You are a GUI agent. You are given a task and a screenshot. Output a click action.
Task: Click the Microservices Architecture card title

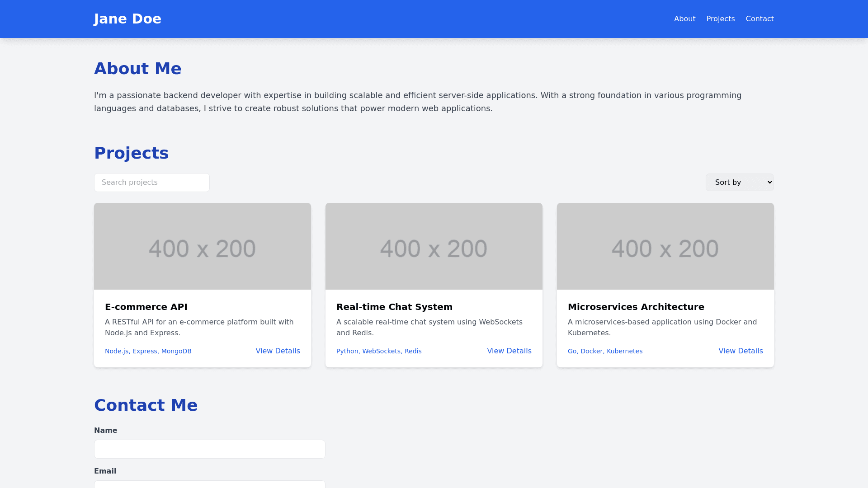pyautogui.click(x=636, y=307)
